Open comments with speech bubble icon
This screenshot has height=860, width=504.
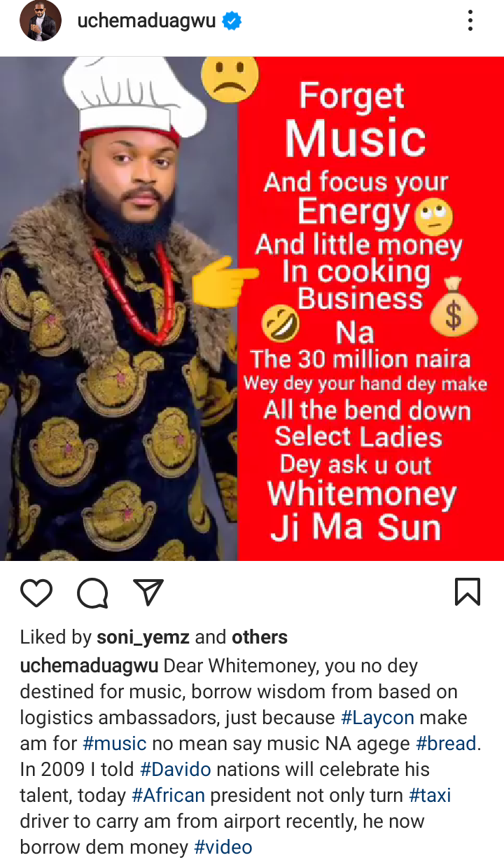pyautogui.click(x=92, y=592)
